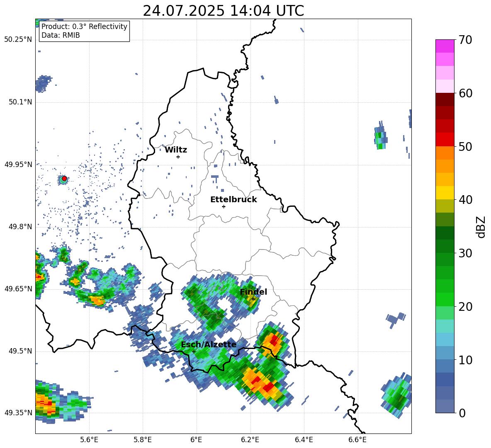This screenshot has height=448, width=491.
Task: Click the 5.8°E longitude label
Action: pyautogui.click(x=143, y=440)
